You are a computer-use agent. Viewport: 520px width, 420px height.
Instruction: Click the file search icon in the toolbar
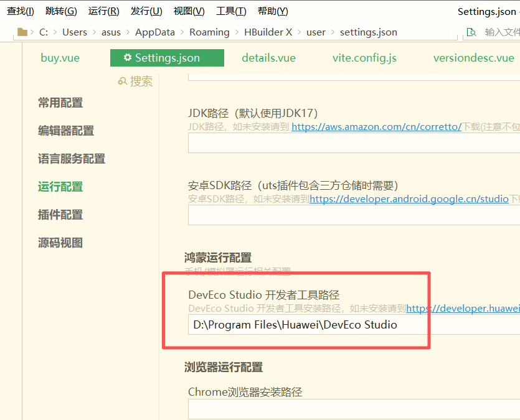[471, 32]
